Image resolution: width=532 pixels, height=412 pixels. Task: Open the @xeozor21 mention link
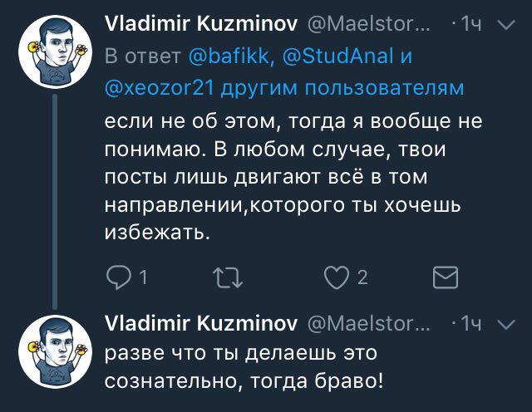pyautogui.click(x=160, y=88)
